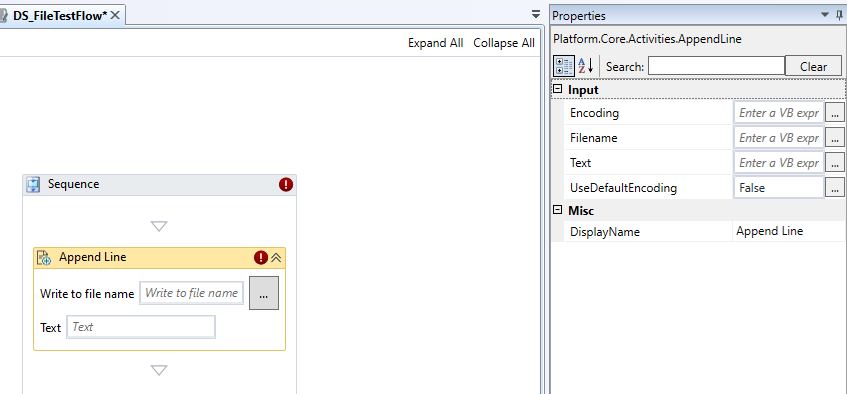This screenshot has width=847, height=394.
Task: Focus the Encoding expression field
Action: click(778, 113)
